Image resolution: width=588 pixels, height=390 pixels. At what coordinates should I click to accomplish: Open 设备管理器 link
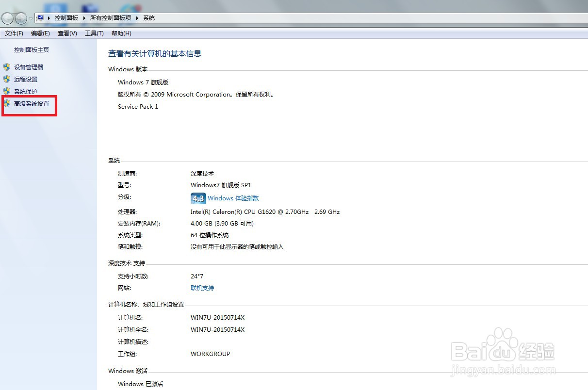point(29,67)
